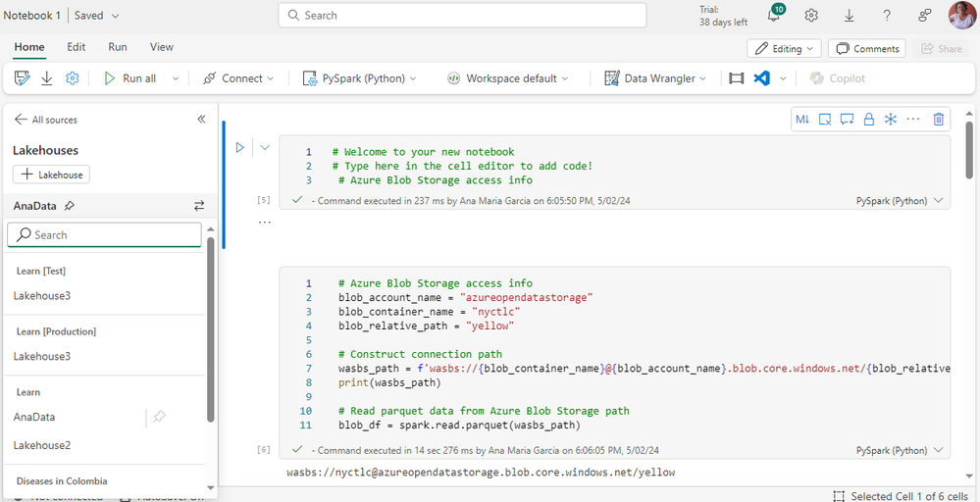Pin the AnaData lakehouse in the Learn list
This screenshot has width=980, height=502.
pos(159,417)
